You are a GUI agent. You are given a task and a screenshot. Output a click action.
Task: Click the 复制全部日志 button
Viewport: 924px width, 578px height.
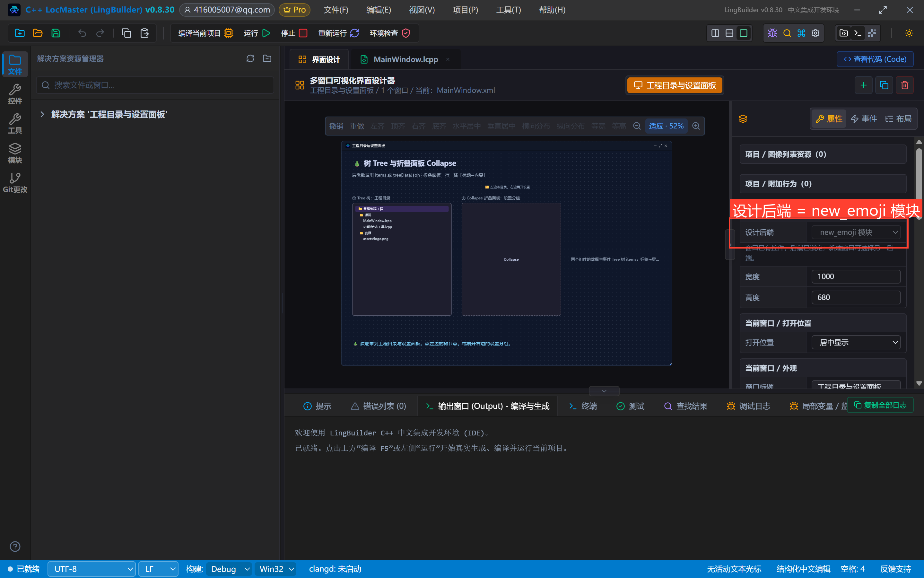tap(880, 405)
